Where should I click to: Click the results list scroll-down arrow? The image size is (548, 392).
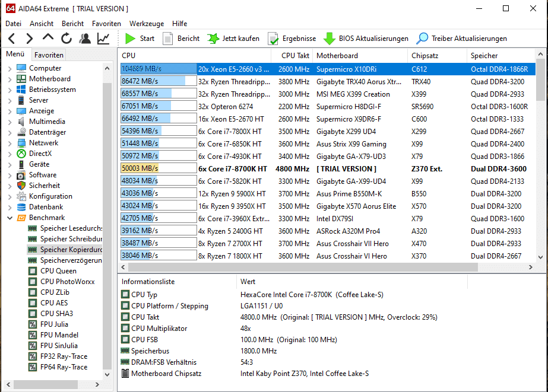540,257
